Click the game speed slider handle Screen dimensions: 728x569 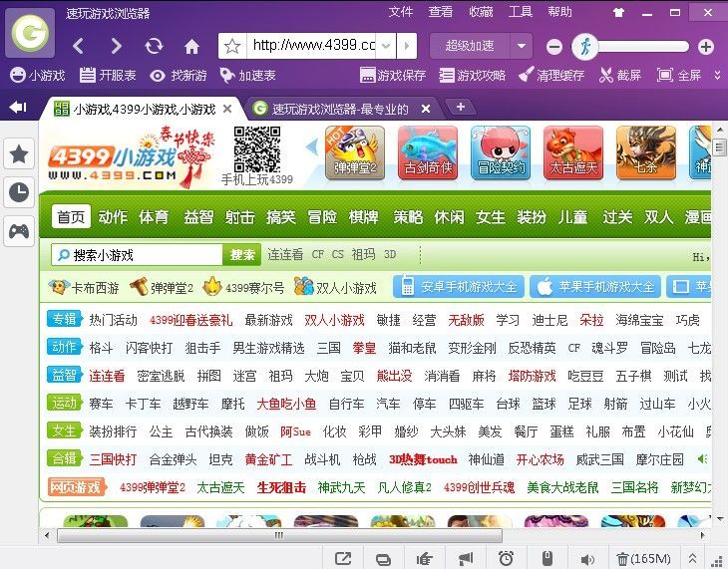click(584, 47)
